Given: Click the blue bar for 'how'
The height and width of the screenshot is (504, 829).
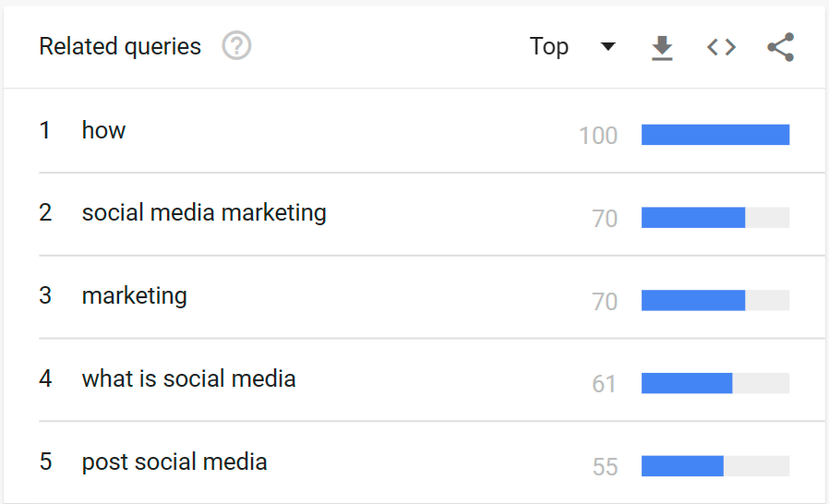Looking at the screenshot, I should [x=715, y=135].
